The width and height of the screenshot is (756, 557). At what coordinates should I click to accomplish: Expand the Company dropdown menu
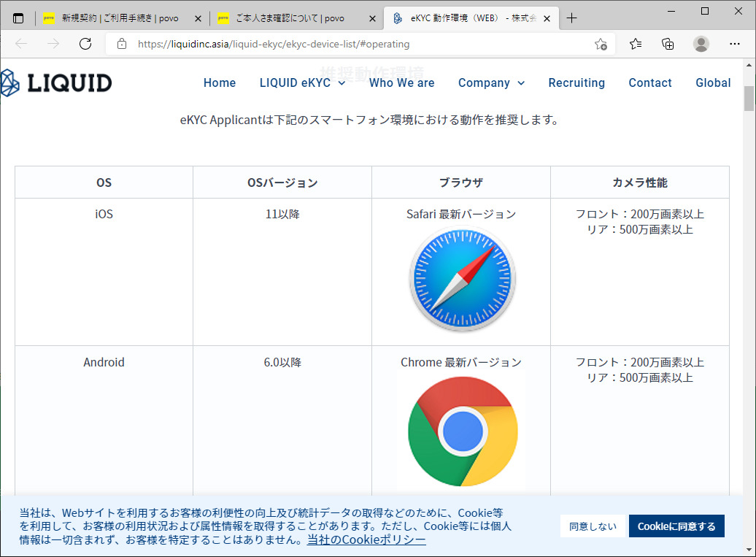tap(491, 83)
